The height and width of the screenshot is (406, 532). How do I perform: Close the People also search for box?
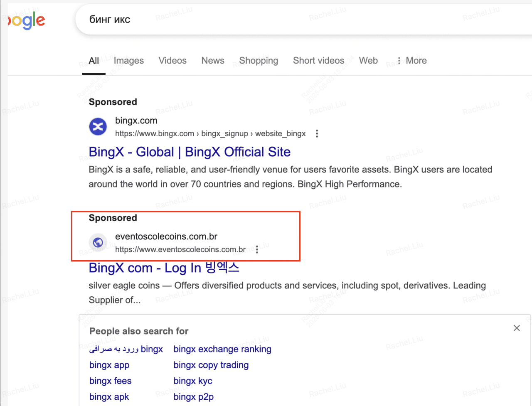[x=517, y=328]
